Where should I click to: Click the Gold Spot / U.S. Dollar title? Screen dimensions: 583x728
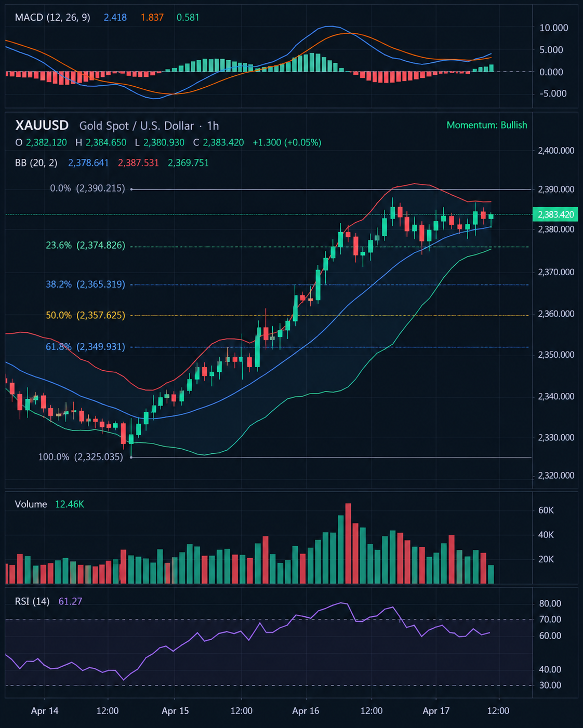coord(136,126)
